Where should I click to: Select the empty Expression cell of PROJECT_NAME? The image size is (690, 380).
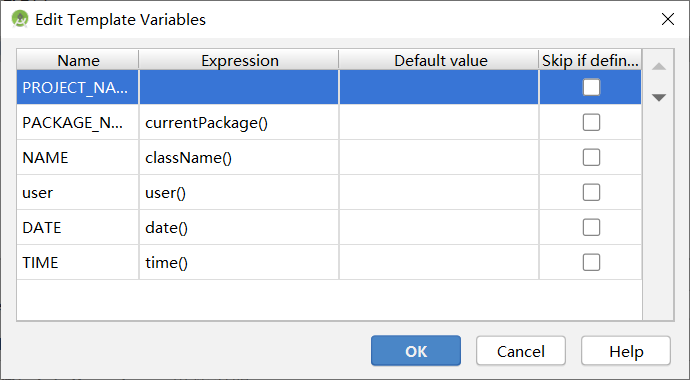click(x=239, y=87)
